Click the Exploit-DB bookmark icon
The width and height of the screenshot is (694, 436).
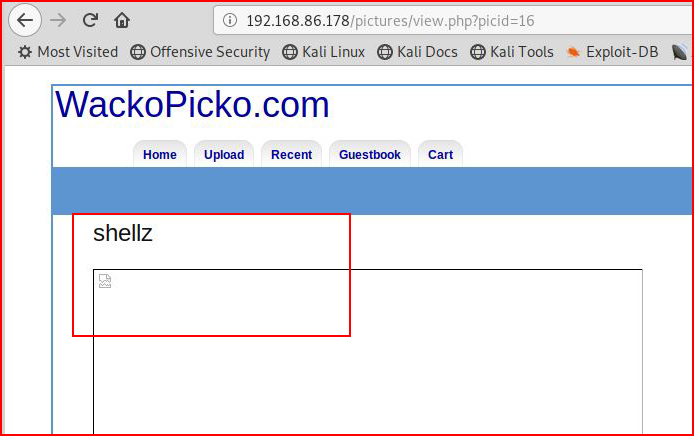click(x=573, y=52)
